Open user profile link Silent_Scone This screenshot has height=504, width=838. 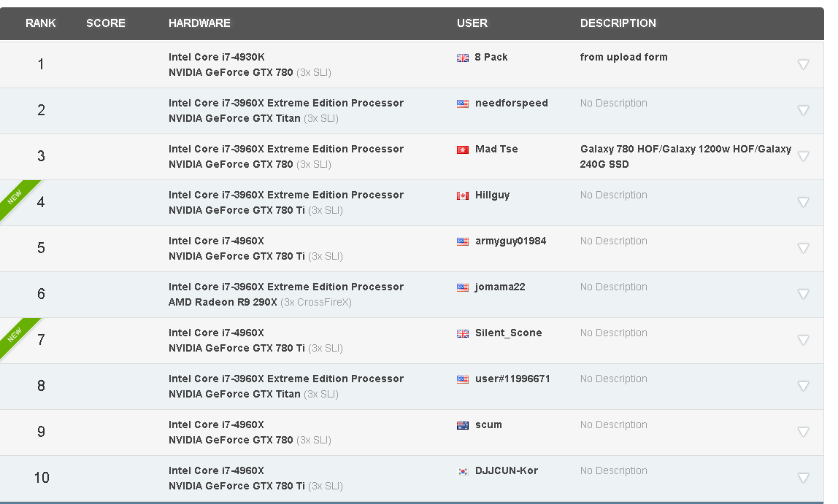[x=508, y=333]
